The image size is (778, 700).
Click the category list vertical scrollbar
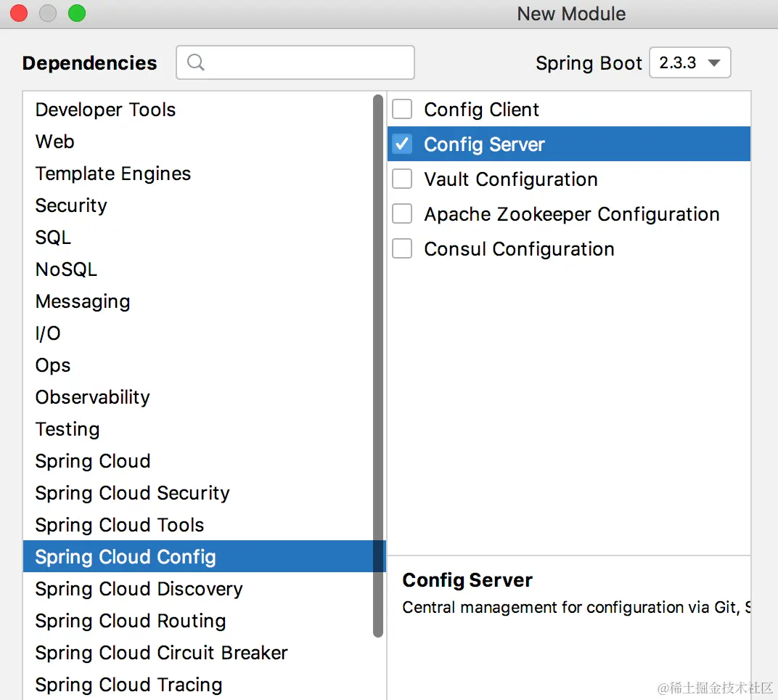click(x=378, y=365)
